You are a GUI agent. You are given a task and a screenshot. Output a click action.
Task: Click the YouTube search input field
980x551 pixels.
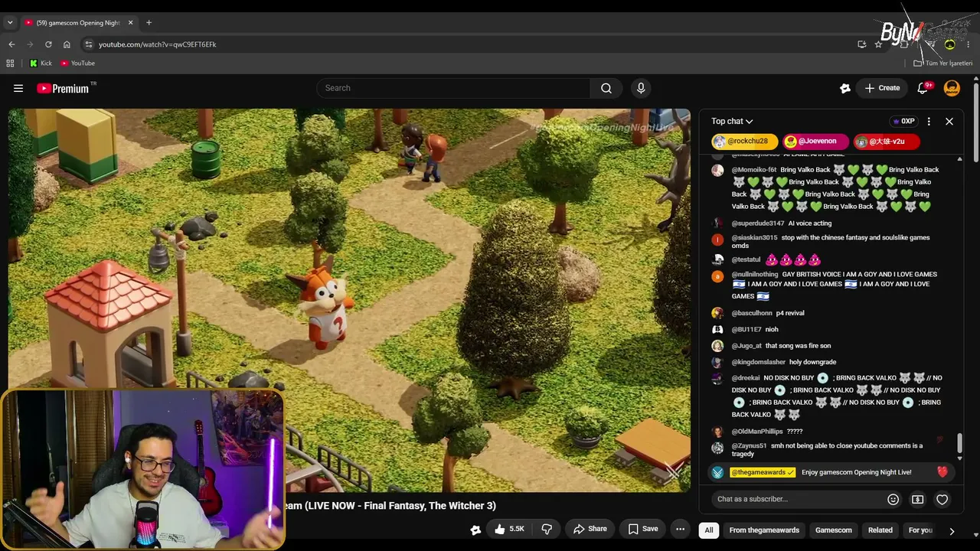(453, 88)
